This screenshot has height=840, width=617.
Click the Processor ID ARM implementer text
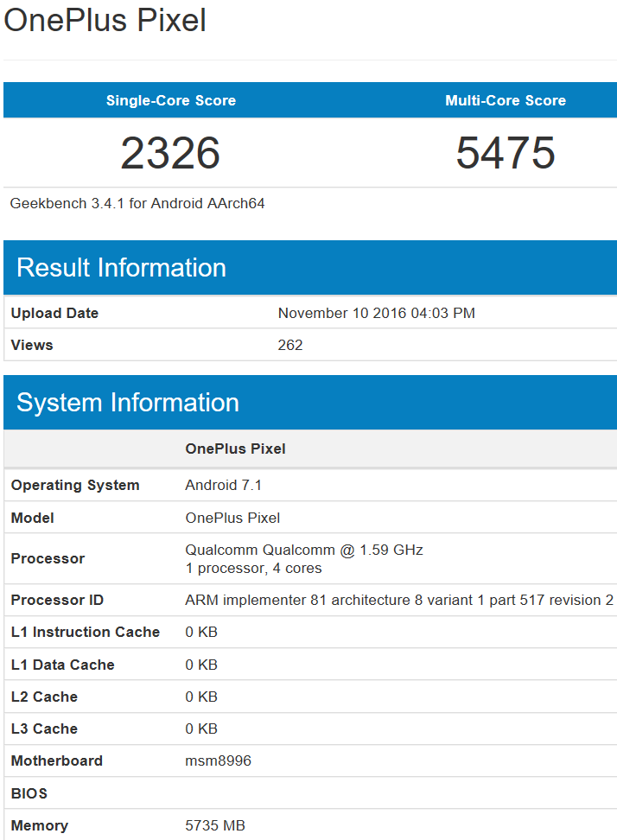click(x=399, y=600)
